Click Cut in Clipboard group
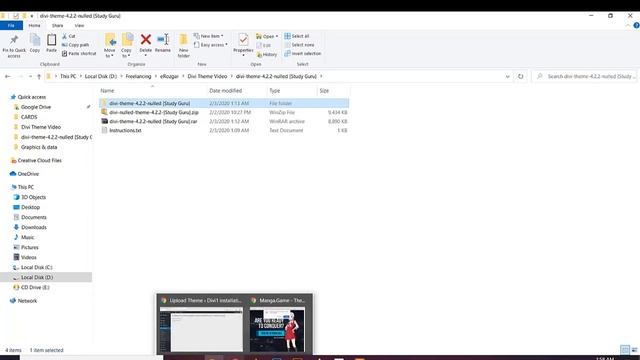640x360 pixels. click(x=69, y=36)
